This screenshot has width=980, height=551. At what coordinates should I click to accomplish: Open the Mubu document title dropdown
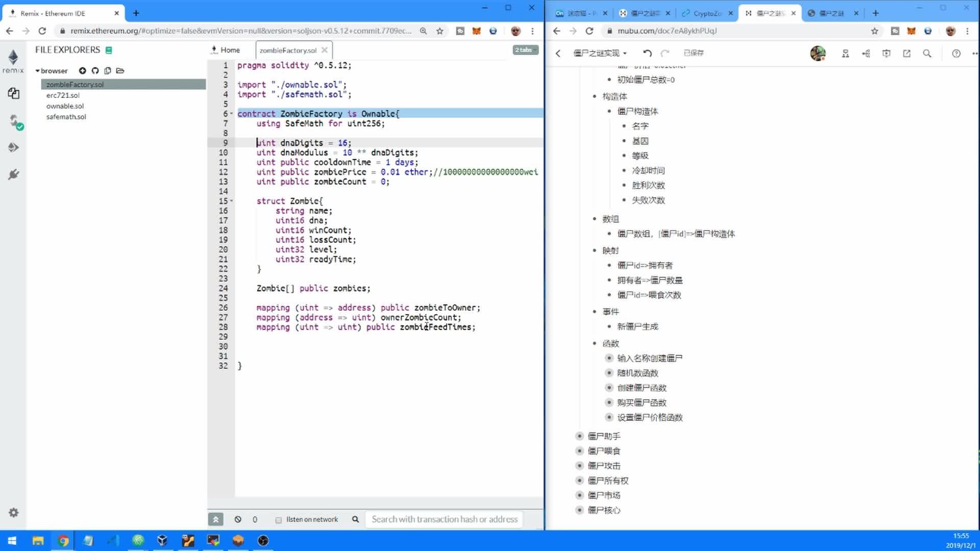600,53
